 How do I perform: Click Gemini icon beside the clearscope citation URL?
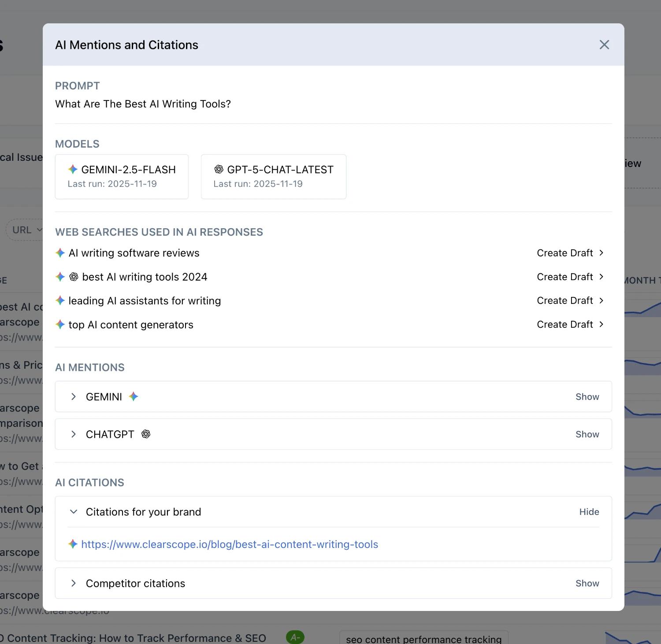tap(73, 544)
